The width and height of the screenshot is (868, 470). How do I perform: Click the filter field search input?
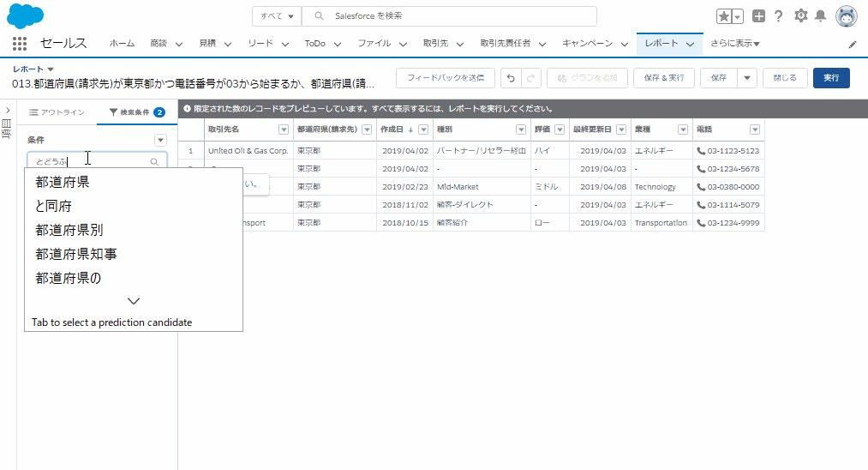98,161
